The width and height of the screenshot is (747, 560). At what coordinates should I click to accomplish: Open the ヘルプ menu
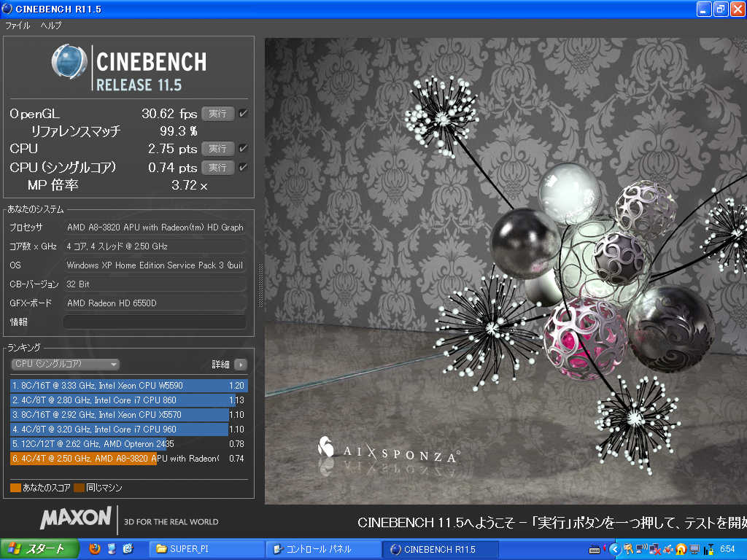coord(51,26)
